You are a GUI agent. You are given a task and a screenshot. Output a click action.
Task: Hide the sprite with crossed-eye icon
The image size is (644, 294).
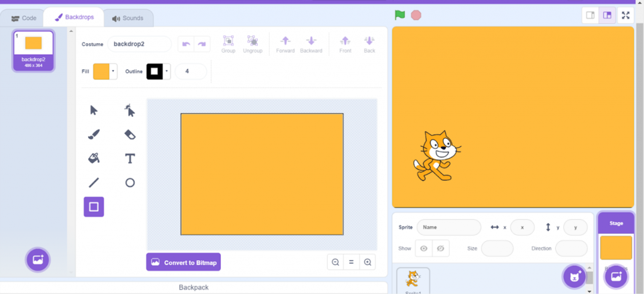point(440,249)
